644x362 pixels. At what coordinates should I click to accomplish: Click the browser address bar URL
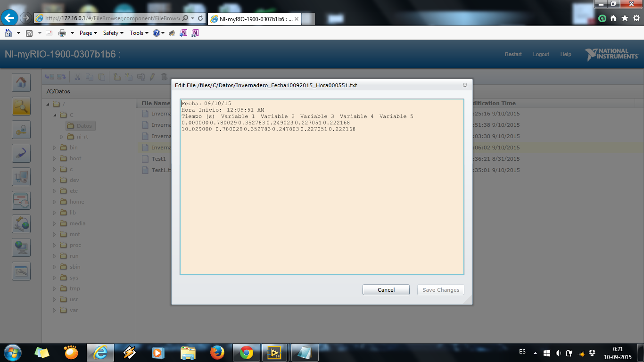point(112,18)
